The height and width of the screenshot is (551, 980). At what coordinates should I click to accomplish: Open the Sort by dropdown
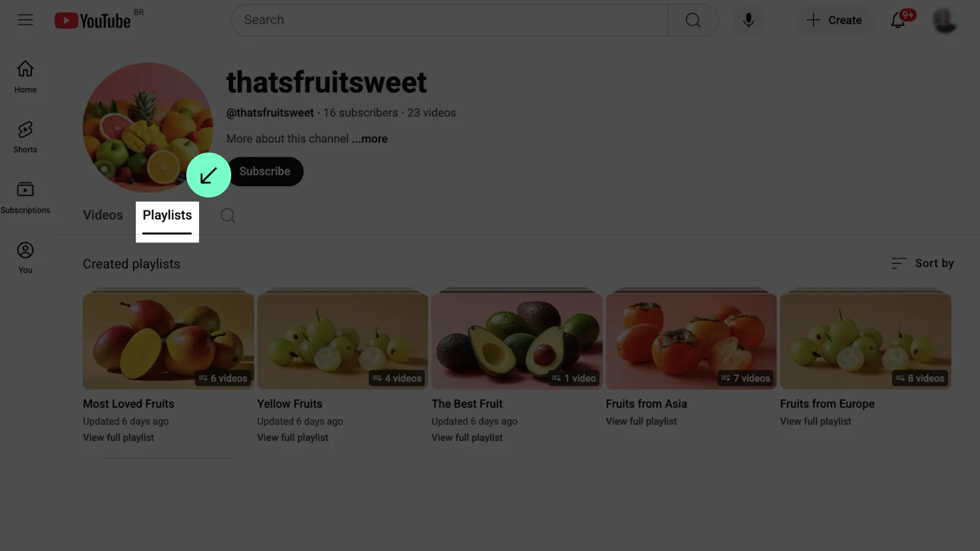(922, 263)
